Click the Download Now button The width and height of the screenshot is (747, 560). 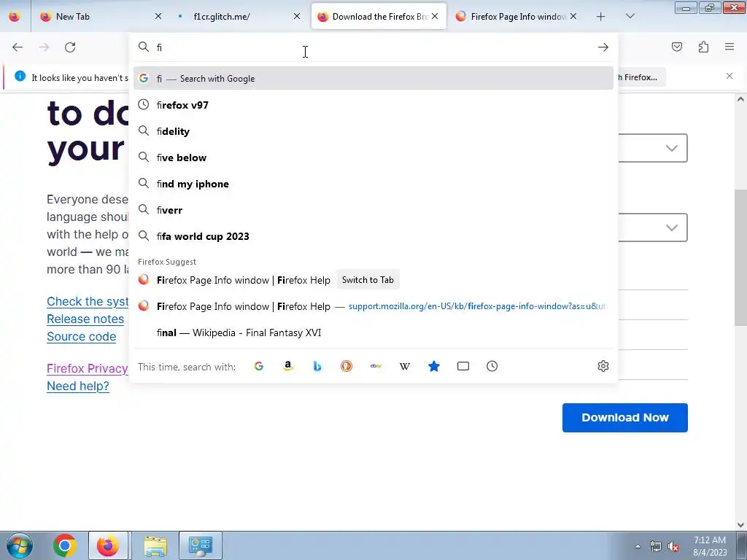click(x=624, y=418)
